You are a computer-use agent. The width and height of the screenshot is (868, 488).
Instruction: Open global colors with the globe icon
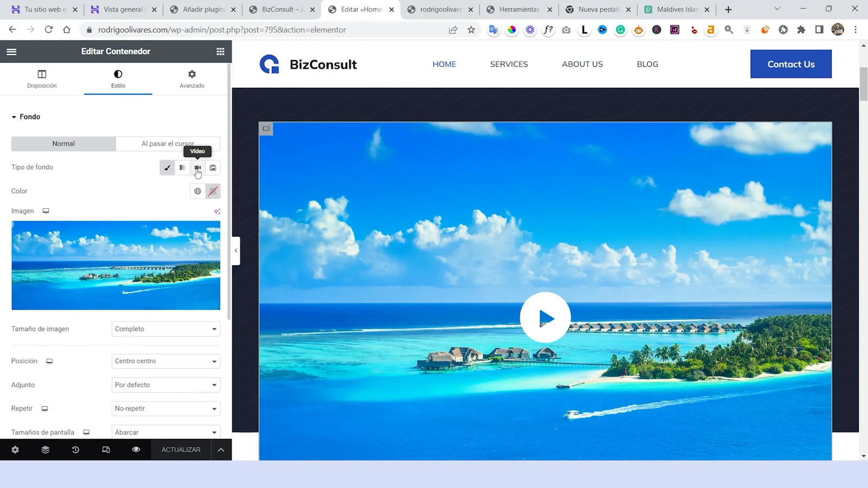(x=197, y=191)
